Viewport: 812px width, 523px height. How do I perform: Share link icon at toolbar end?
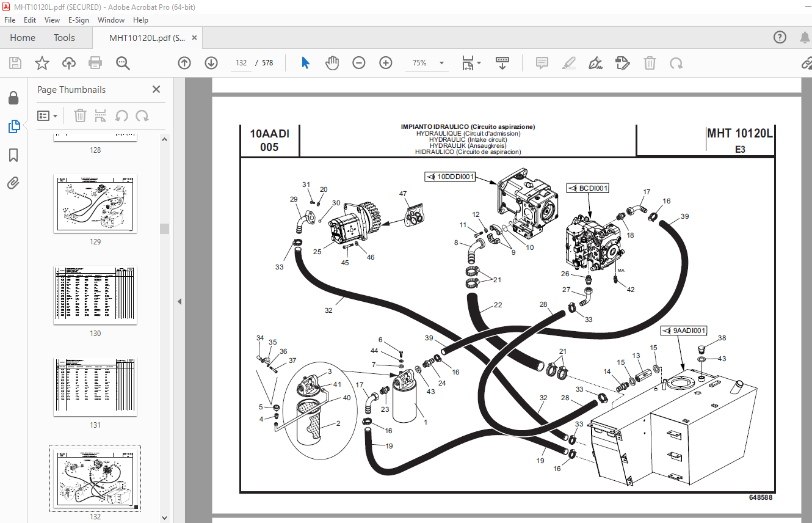pyautogui.click(x=807, y=63)
